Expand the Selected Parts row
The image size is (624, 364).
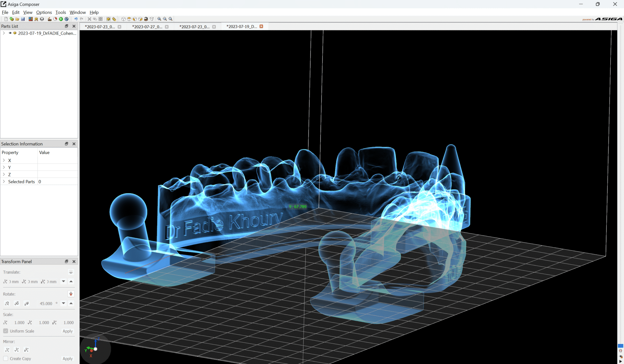click(x=4, y=181)
